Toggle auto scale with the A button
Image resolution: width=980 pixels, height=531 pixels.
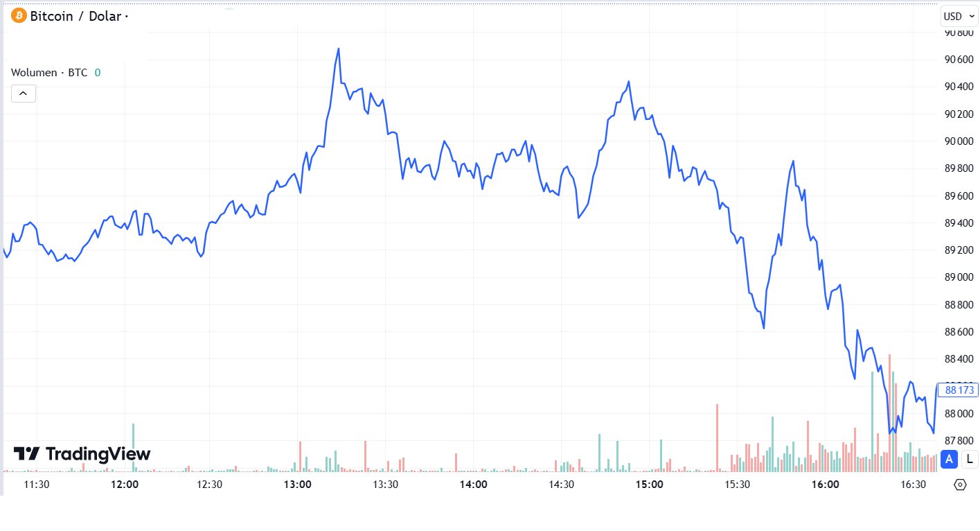click(949, 458)
